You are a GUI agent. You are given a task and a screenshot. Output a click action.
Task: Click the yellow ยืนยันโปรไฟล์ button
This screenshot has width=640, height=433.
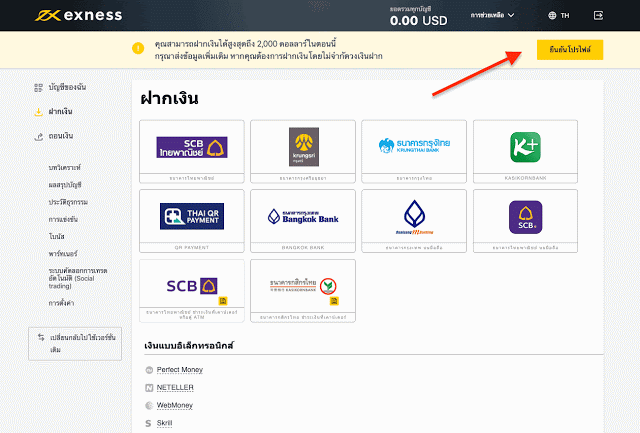(x=570, y=50)
